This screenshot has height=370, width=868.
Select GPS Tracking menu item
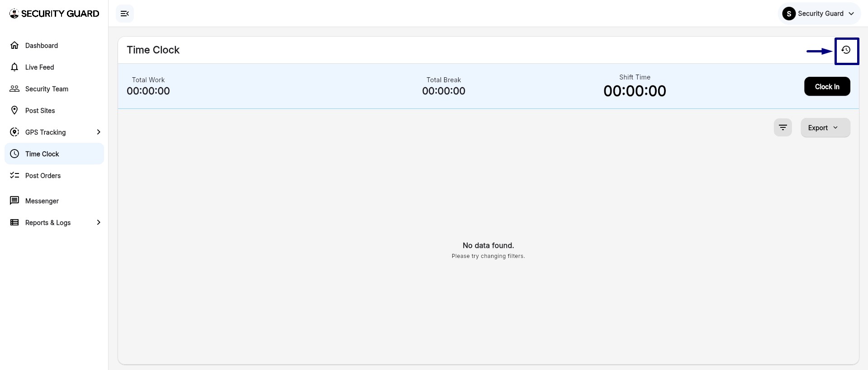pyautogui.click(x=54, y=132)
